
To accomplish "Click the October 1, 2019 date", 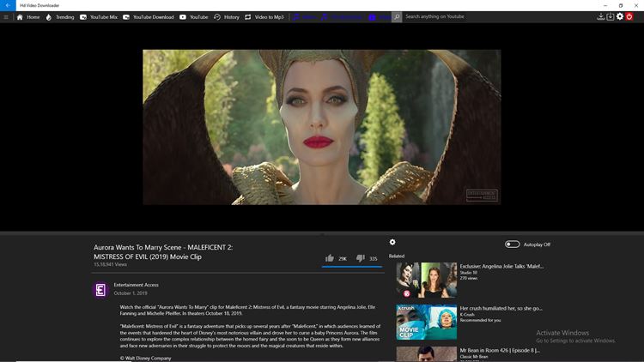I will pos(131,293).
